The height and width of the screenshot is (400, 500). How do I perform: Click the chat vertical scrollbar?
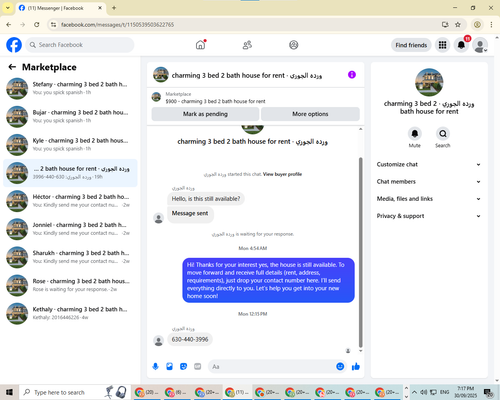coord(360,252)
